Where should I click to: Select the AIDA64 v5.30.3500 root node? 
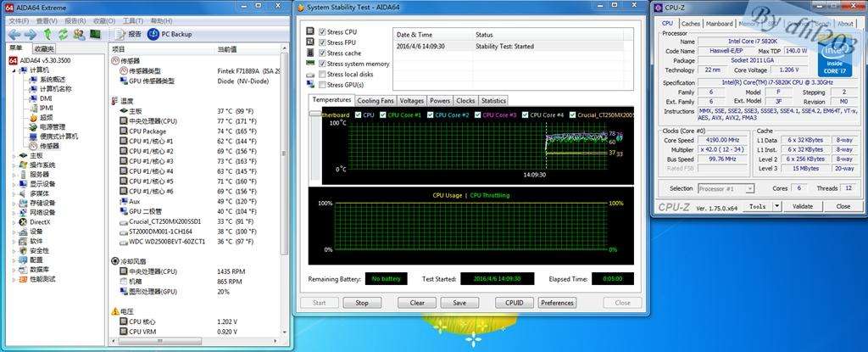(39, 60)
